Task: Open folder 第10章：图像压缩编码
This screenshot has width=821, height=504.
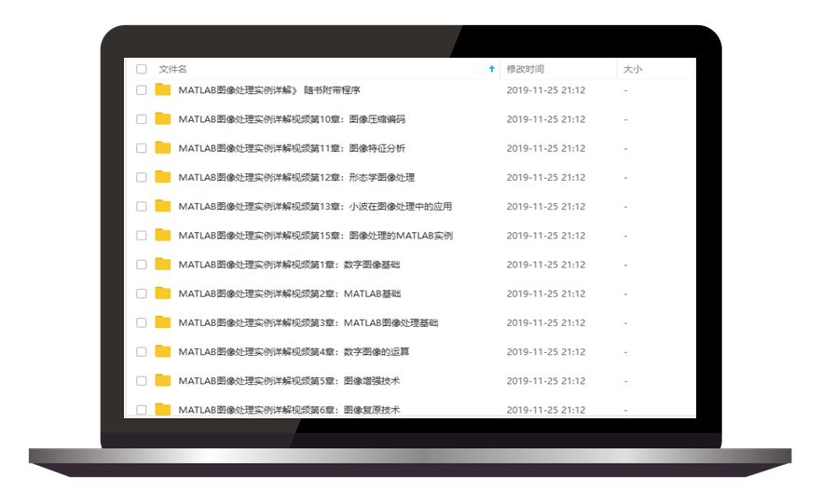Action: [292, 119]
